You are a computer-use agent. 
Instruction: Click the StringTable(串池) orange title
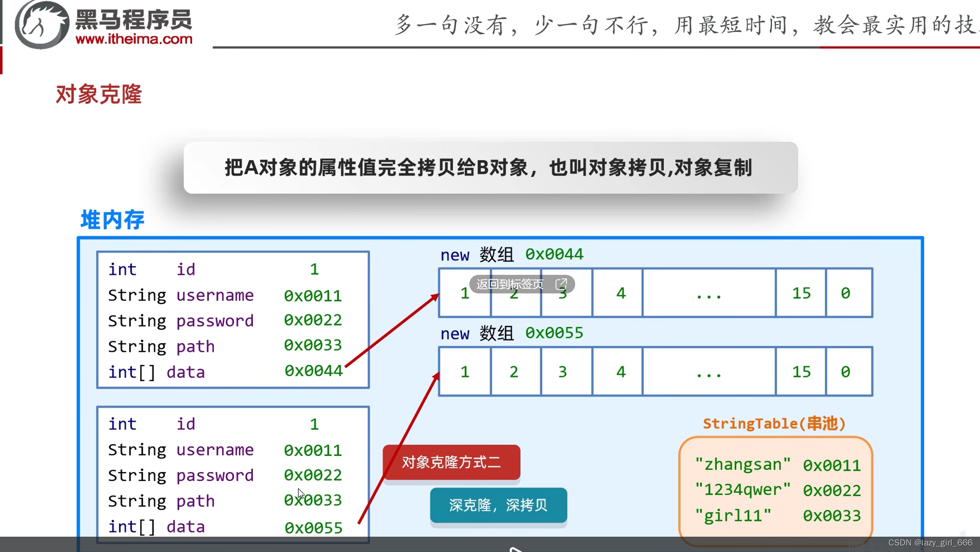click(x=774, y=423)
